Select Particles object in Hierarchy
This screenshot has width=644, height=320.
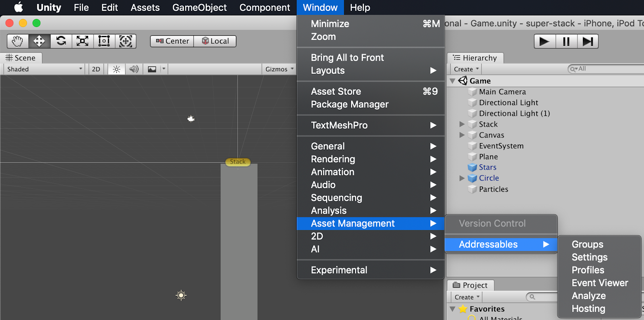(493, 189)
